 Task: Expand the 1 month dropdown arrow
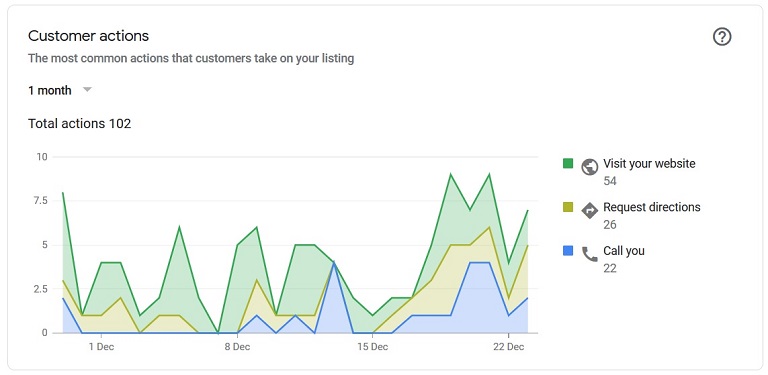(x=87, y=90)
